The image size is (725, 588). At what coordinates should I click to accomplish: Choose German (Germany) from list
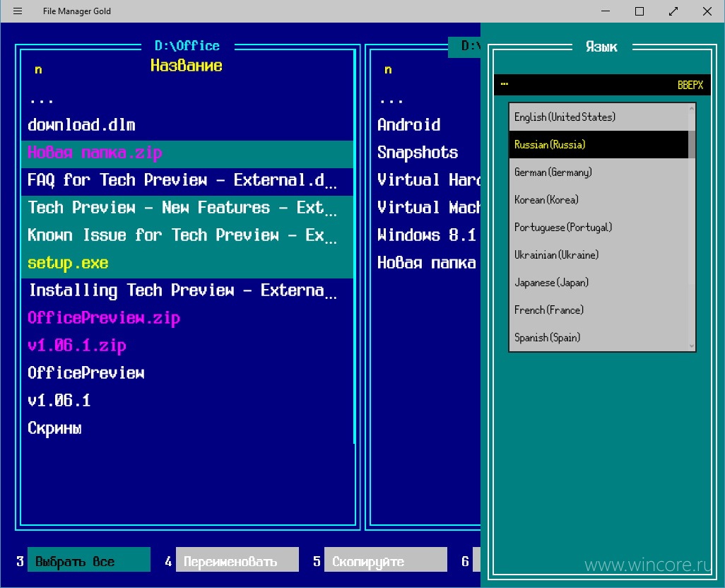click(x=599, y=172)
